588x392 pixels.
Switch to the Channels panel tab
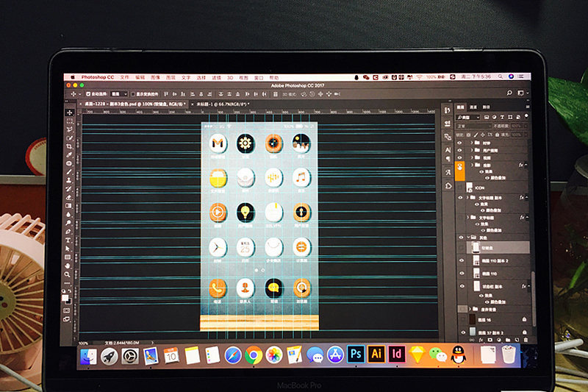473,107
